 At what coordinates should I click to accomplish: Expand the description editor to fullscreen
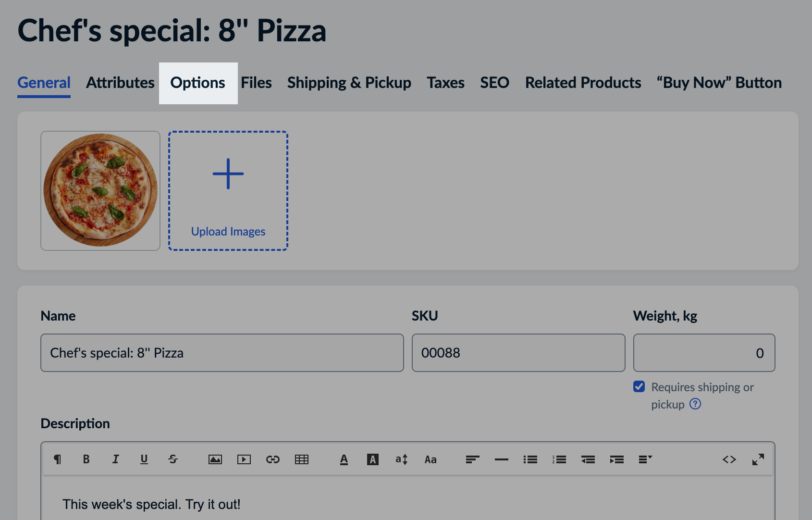(x=758, y=459)
